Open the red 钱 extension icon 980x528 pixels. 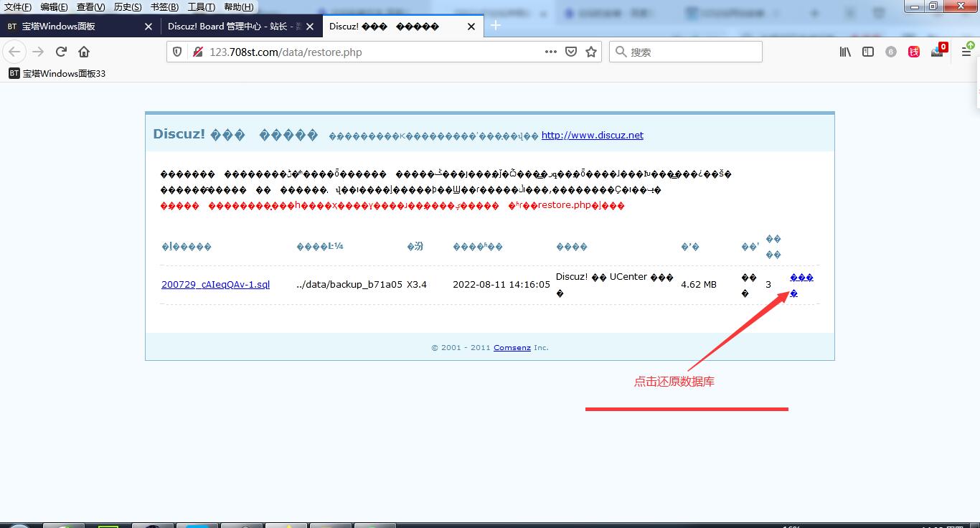coord(914,52)
